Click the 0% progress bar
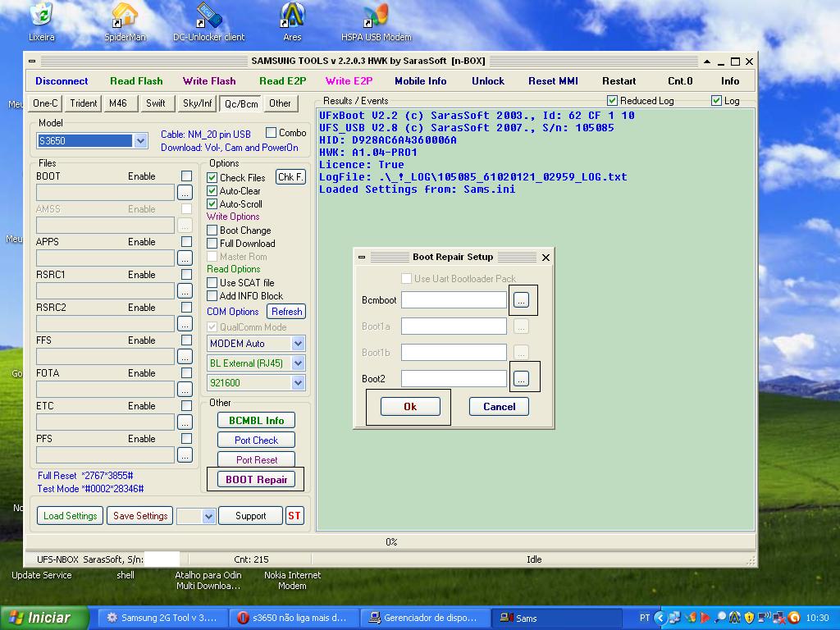The width and height of the screenshot is (840, 630). (x=391, y=541)
